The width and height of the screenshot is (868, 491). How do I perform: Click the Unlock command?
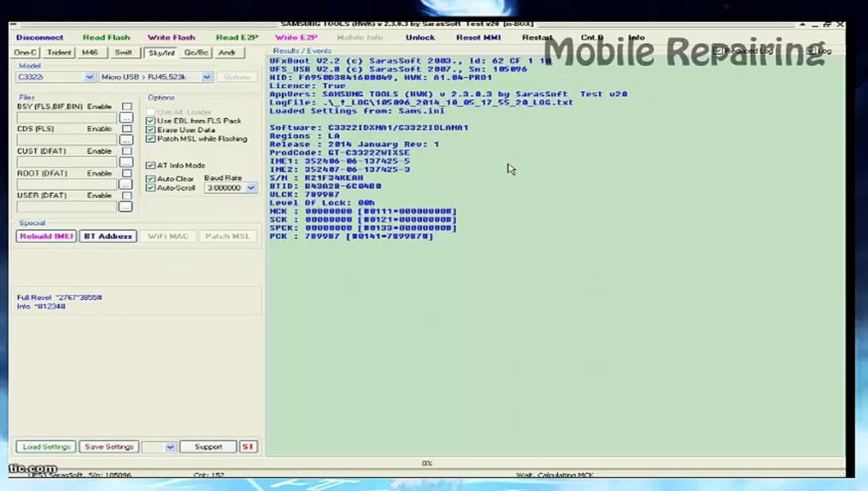(420, 38)
